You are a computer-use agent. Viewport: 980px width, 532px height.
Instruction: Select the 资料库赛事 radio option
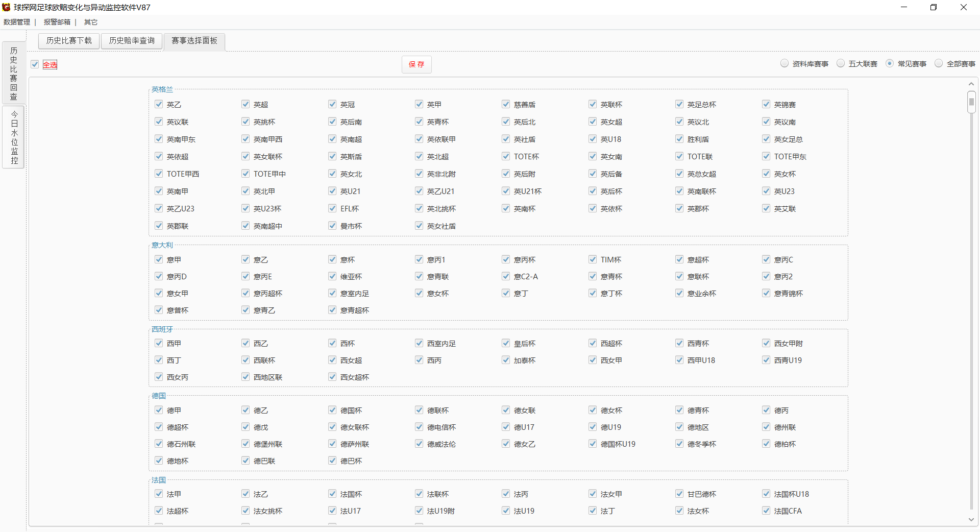[785, 63]
